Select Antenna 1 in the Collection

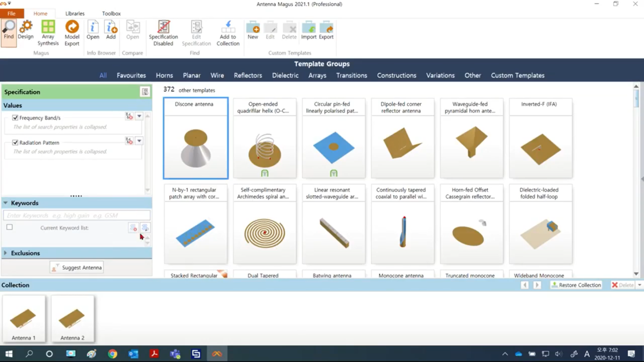(24, 319)
